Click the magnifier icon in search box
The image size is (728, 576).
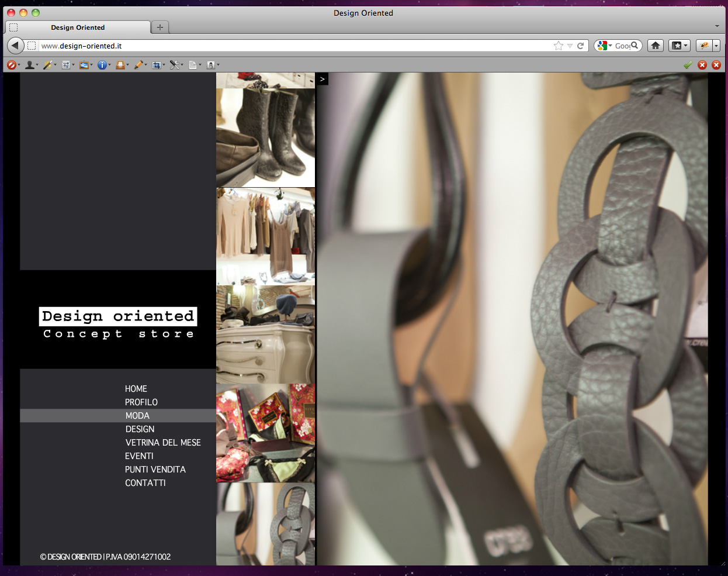pos(635,45)
